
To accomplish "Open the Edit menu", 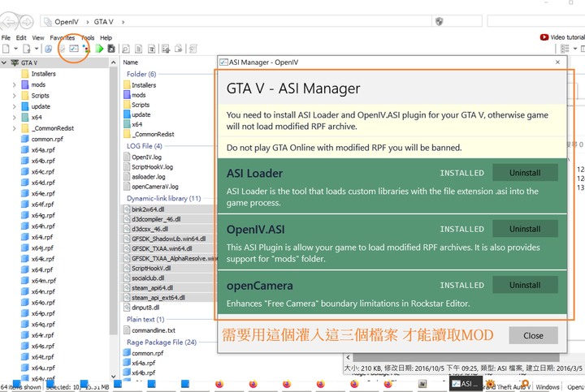I will (x=21, y=37).
